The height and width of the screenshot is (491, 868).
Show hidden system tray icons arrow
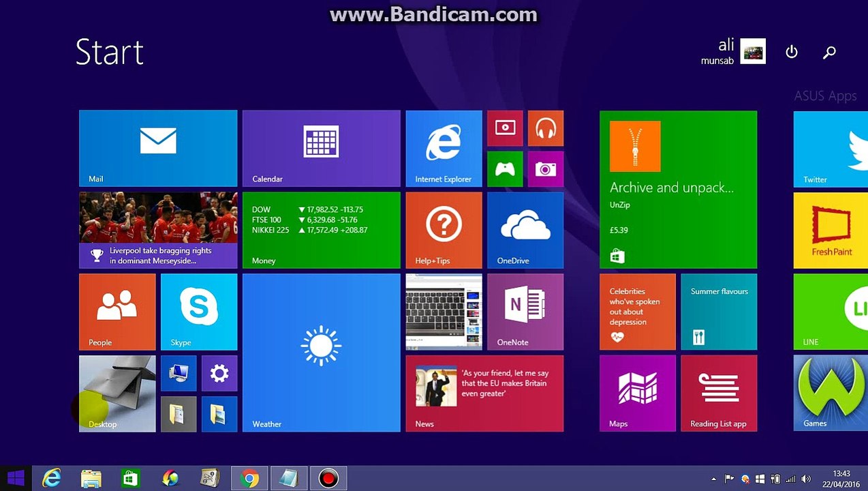tap(713, 479)
